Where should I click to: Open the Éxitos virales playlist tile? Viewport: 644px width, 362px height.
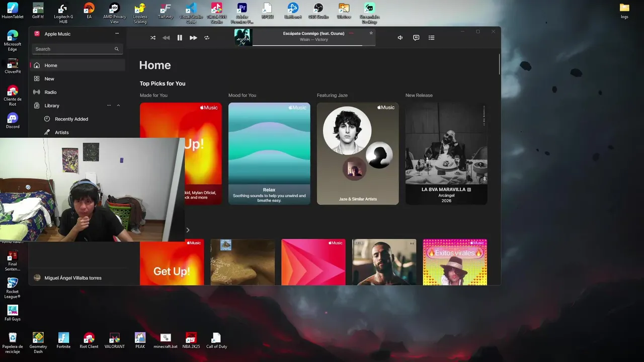click(x=455, y=262)
